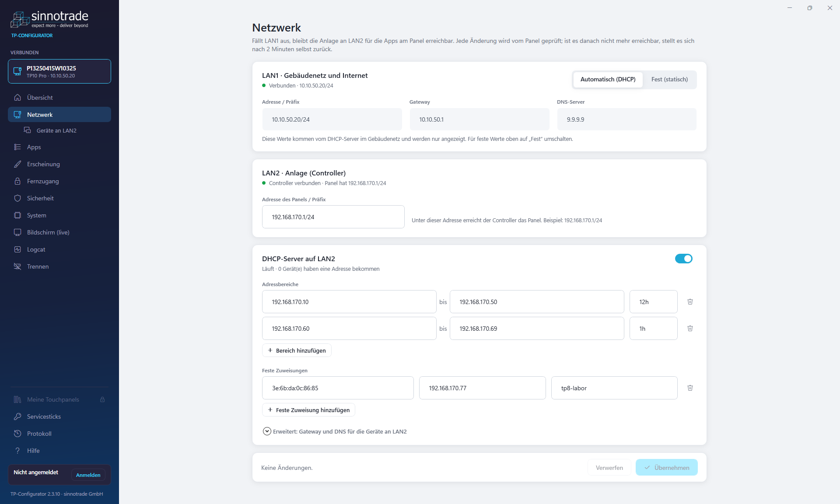Click Bereich hinzufügen button
The width and height of the screenshot is (840, 504).
[297, 350]
